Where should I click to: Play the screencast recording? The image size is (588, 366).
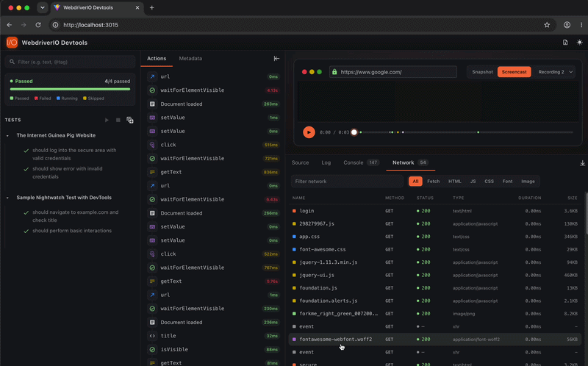click(x=309, y=132)
